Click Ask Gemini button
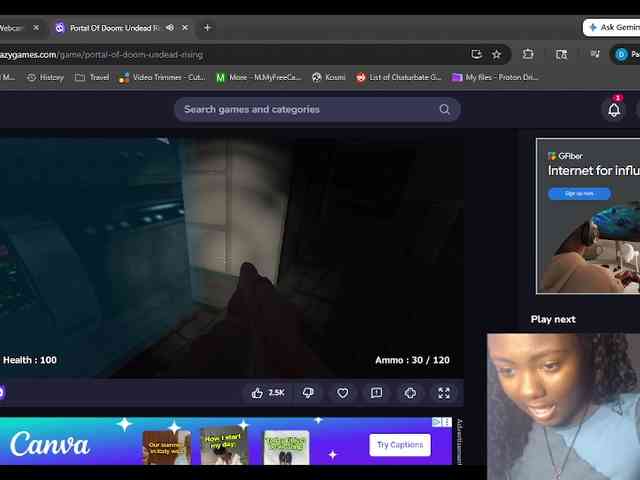 tap(613, 27)
